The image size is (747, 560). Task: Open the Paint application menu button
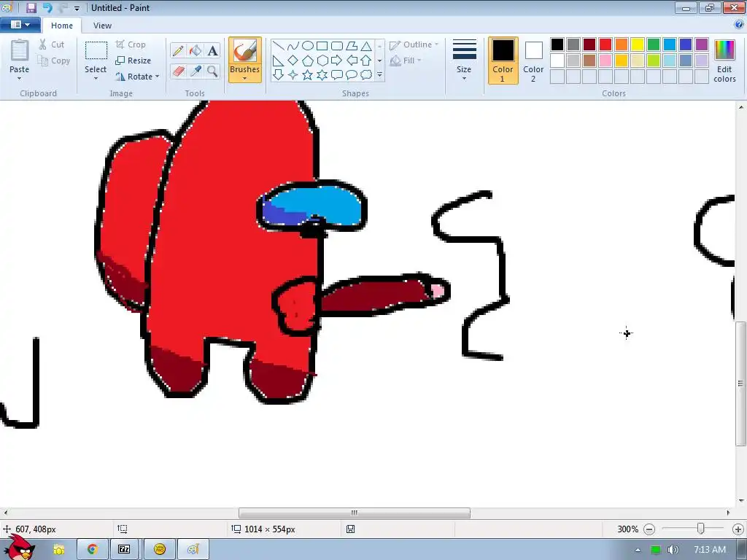pyautogui.click(x=20, y=25)
